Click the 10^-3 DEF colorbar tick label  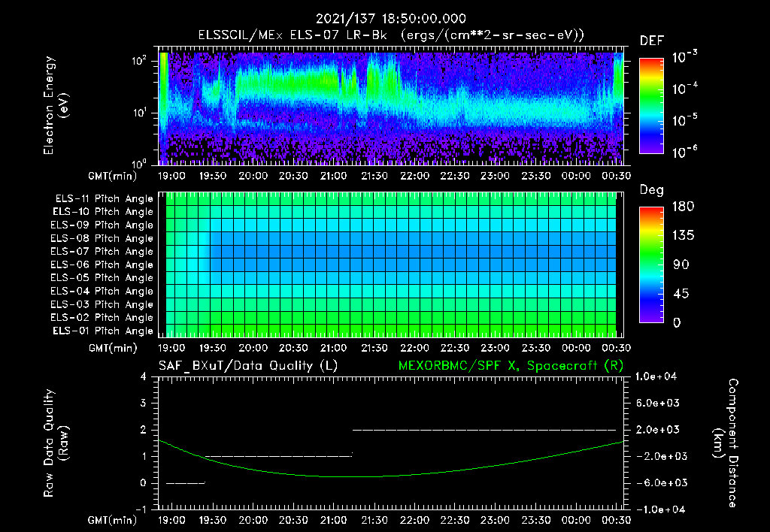click(685, 57)
